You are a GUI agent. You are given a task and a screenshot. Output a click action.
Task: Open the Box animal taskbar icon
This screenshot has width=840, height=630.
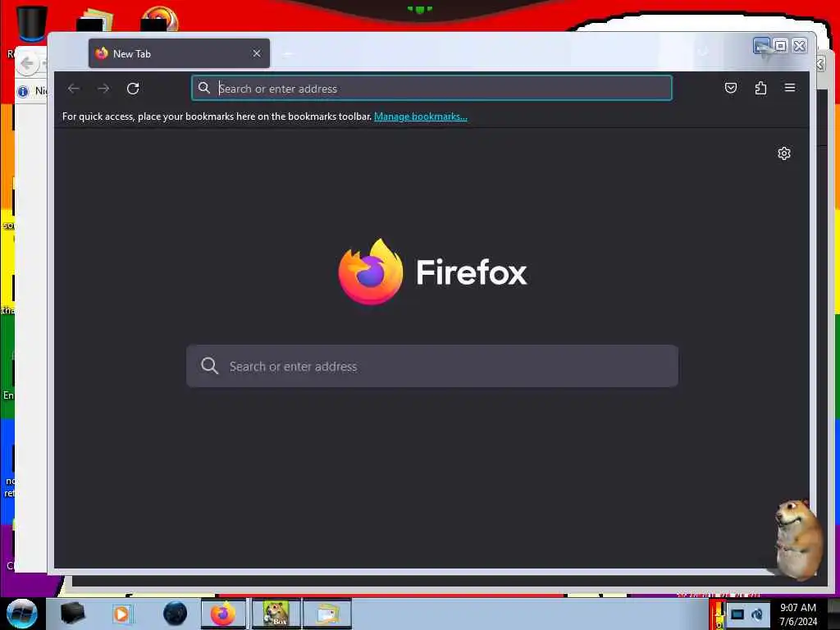point(276,614)
